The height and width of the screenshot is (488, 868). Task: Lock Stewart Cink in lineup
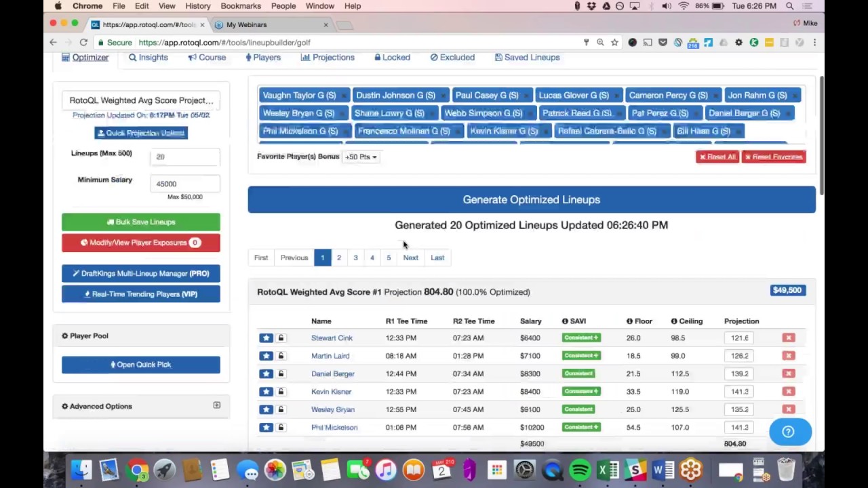click(x=281, y=338)
